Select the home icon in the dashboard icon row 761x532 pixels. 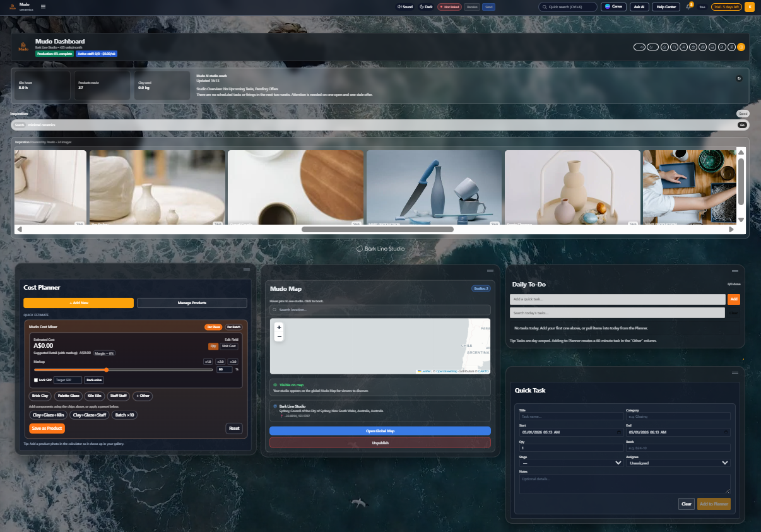click(664, 47)
